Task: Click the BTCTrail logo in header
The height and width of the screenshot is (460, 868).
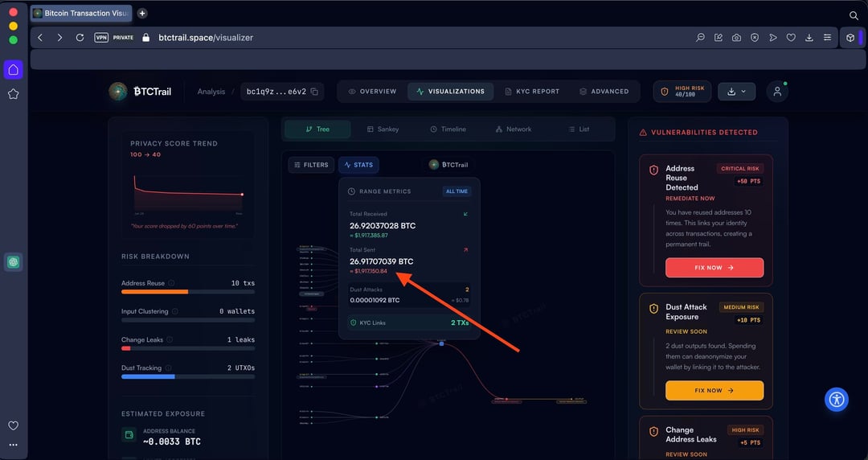Action: [141, 92]
